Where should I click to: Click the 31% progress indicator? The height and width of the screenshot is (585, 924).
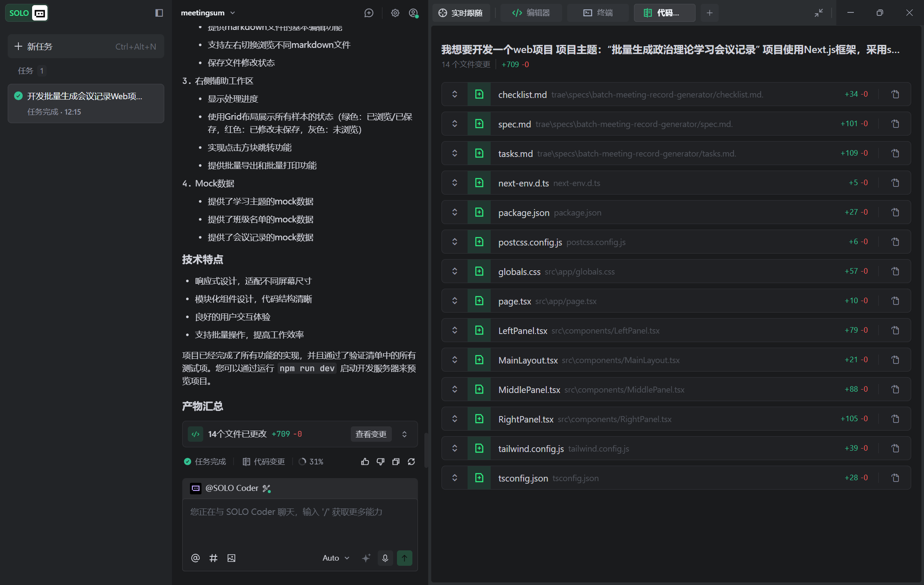point(311,461)
